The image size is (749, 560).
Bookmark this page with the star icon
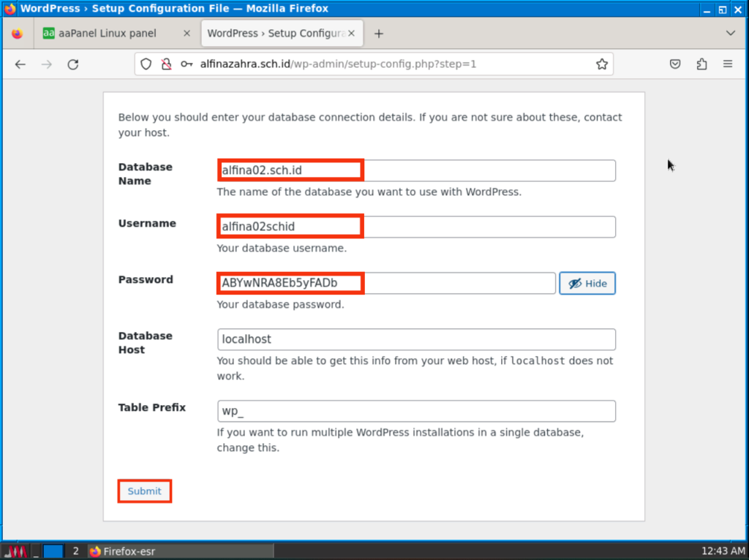601,64
